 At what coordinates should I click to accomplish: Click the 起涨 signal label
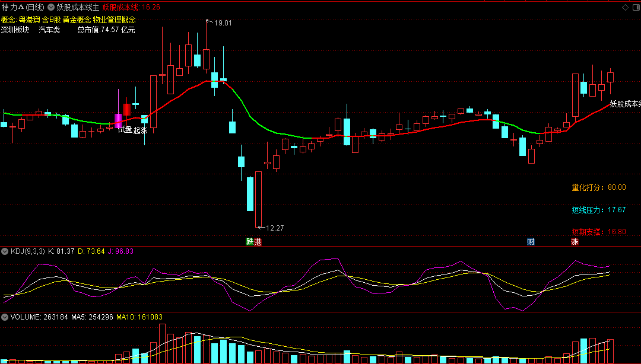(x=141, y=130)
